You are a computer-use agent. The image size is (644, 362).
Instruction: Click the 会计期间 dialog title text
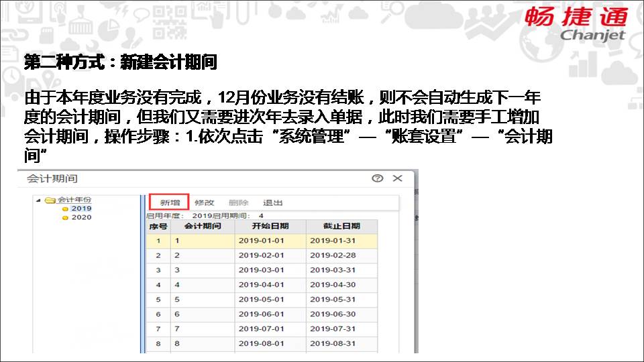52,178
